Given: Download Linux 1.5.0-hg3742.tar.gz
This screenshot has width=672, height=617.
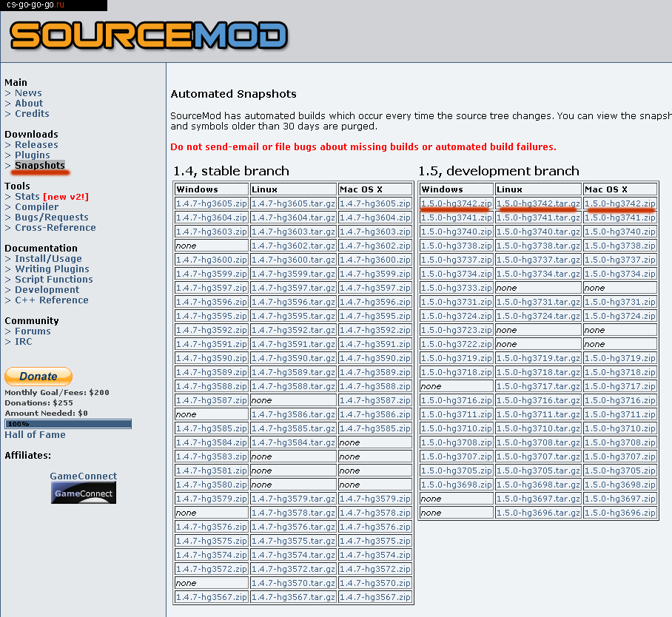Looking at the screenshot, I should pos(538,203).
